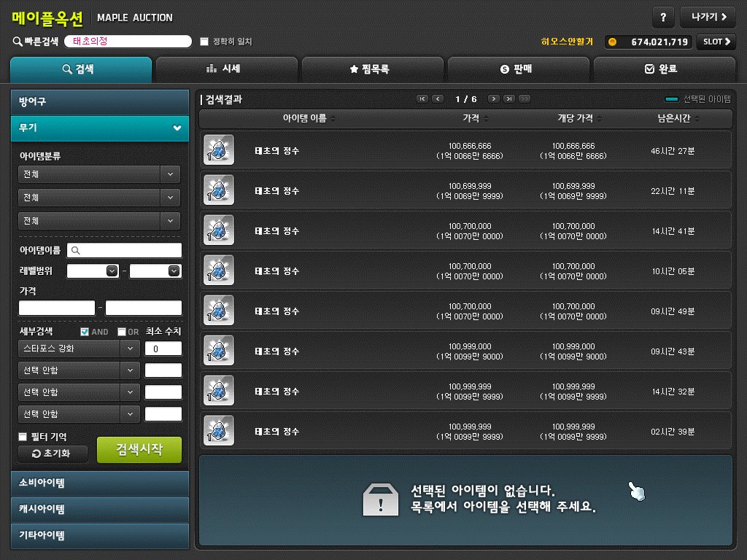Screen dimensions: 747x560
Task: Click the 46시간 27분 remaining time
Action: [673, 151]
